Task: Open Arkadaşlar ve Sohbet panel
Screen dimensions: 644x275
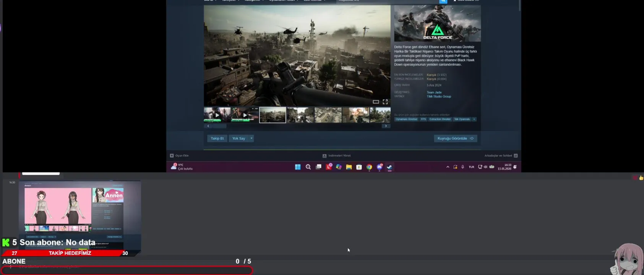Action: click(x=501, y=155)
